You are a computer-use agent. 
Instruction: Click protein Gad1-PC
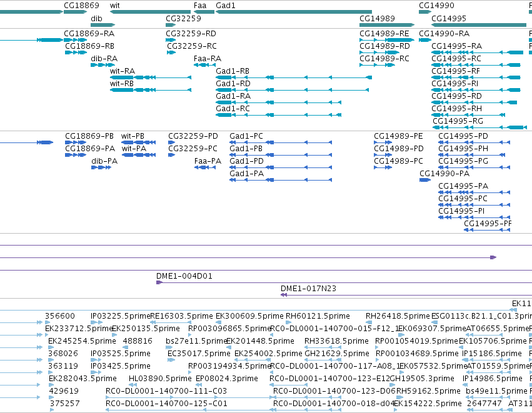click(x=246, y=136)
